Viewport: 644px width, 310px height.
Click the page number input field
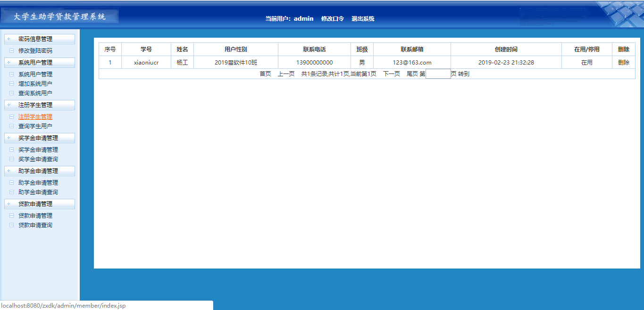438,74
